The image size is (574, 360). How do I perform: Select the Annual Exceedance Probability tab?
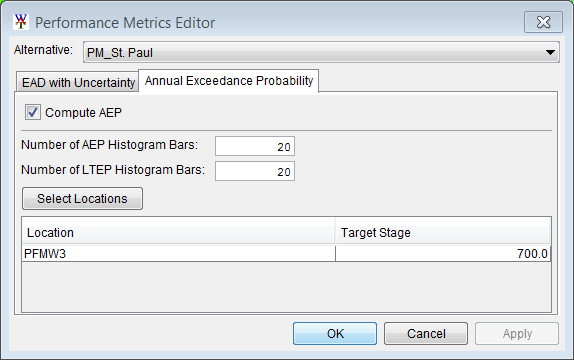pyautogui.click(x=229, y=81)
